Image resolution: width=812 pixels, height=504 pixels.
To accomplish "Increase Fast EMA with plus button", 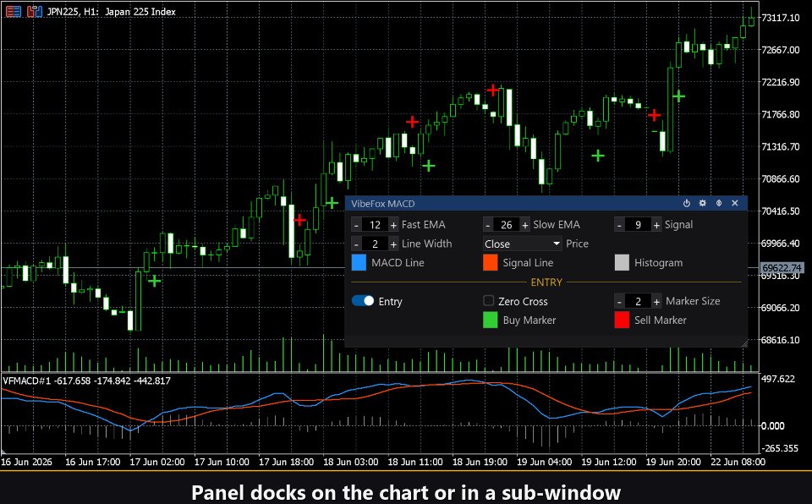I will [393, 225].
